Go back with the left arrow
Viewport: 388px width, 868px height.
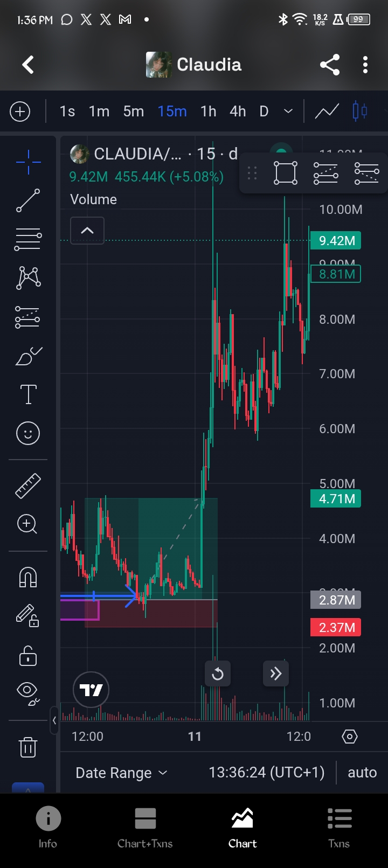(x=28, y=65)
